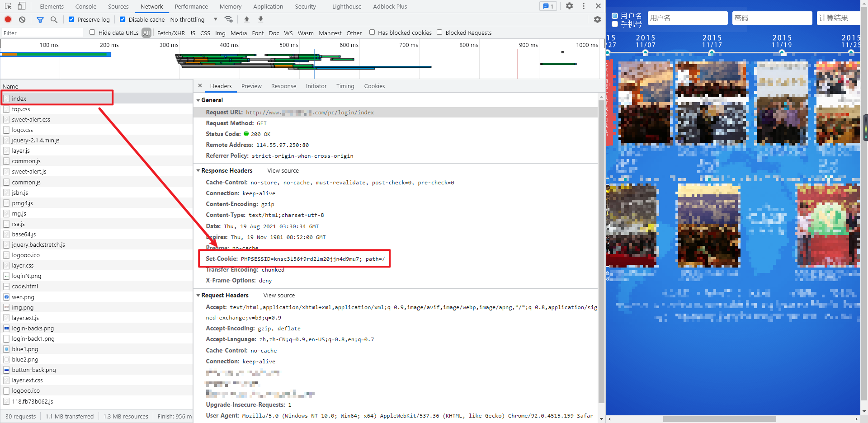The width and height of the screenshot is (868, 423).
Task: Select the 用户名 radio button on page
Action: coord(615,16)
